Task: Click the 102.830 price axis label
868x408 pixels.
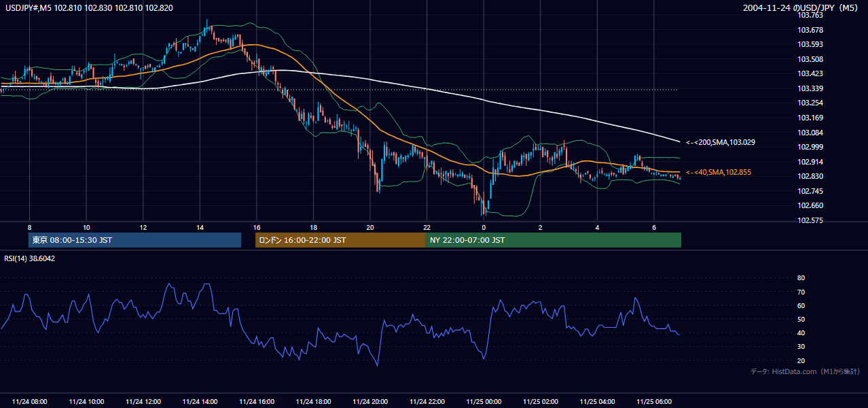Action: pos(810,176)
